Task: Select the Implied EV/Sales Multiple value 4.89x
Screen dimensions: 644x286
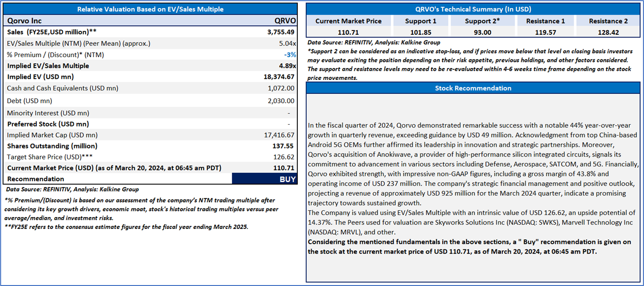Action: [287, 66]
